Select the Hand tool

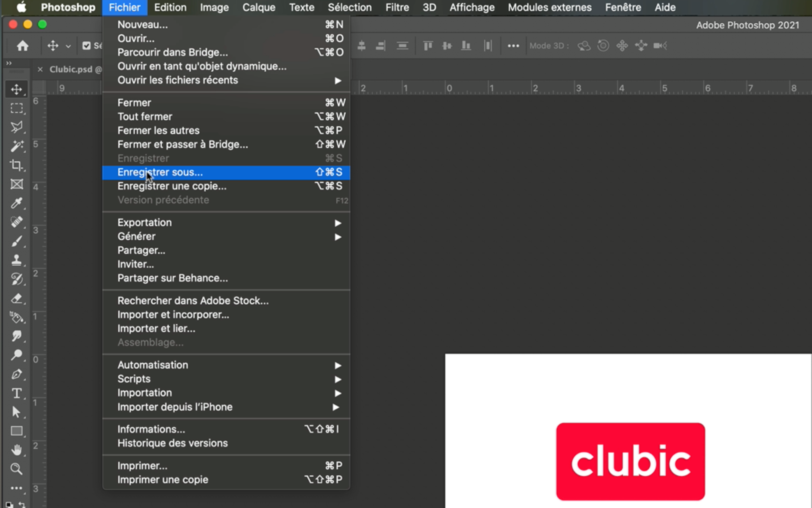click(x=16, y=450)
